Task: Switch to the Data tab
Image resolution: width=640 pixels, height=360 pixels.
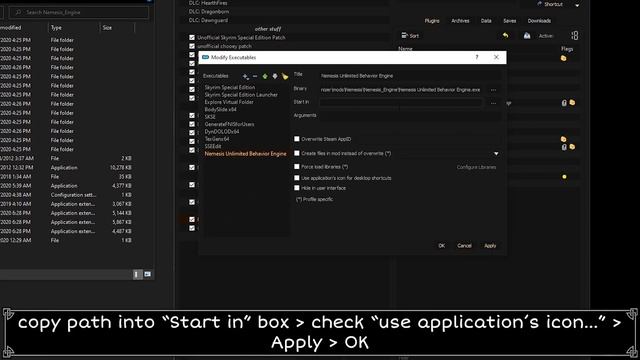Action: point(486,21)
